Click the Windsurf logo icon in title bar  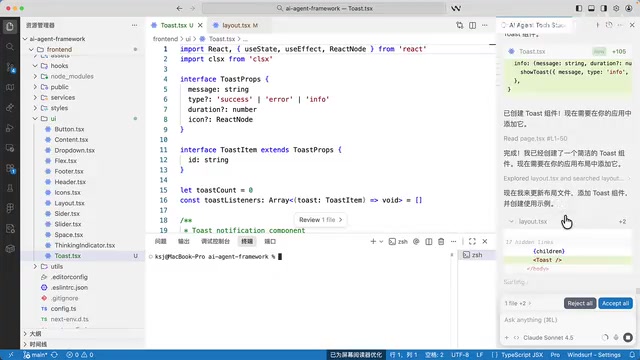456,8
